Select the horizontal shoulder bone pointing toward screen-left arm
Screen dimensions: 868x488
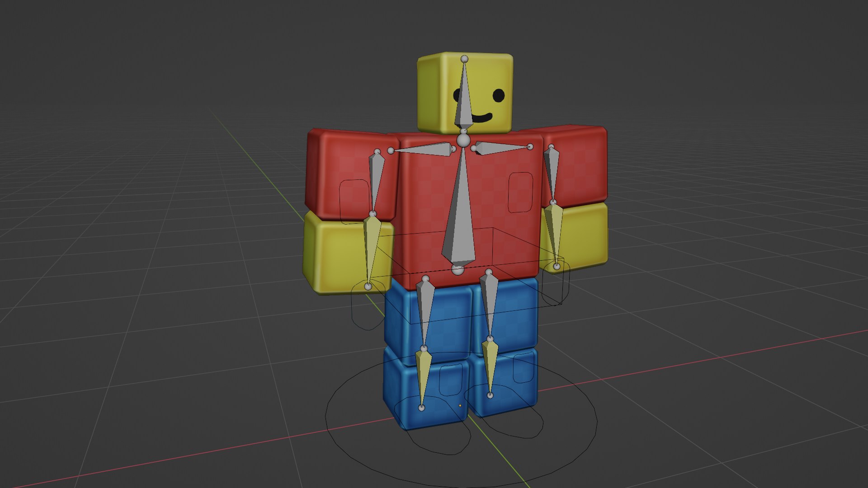click(x=423, y=150)
